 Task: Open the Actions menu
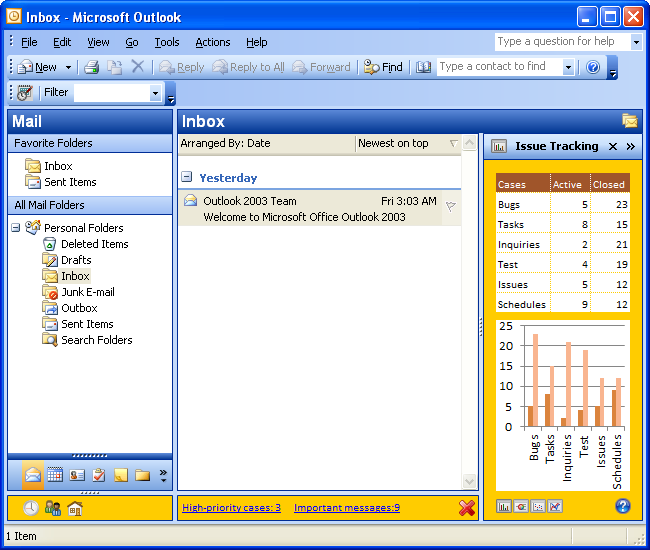tap(213, 42)
